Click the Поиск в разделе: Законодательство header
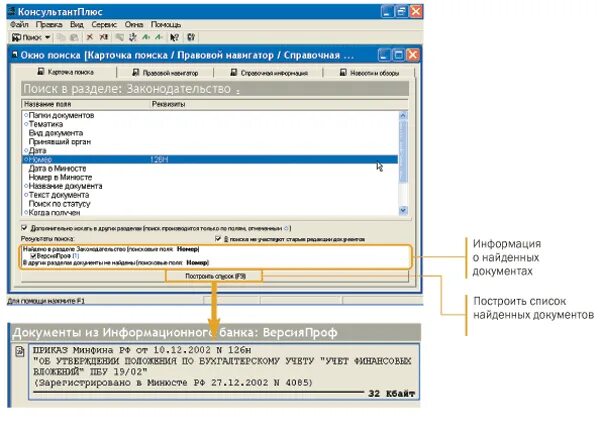 [215, 89]
